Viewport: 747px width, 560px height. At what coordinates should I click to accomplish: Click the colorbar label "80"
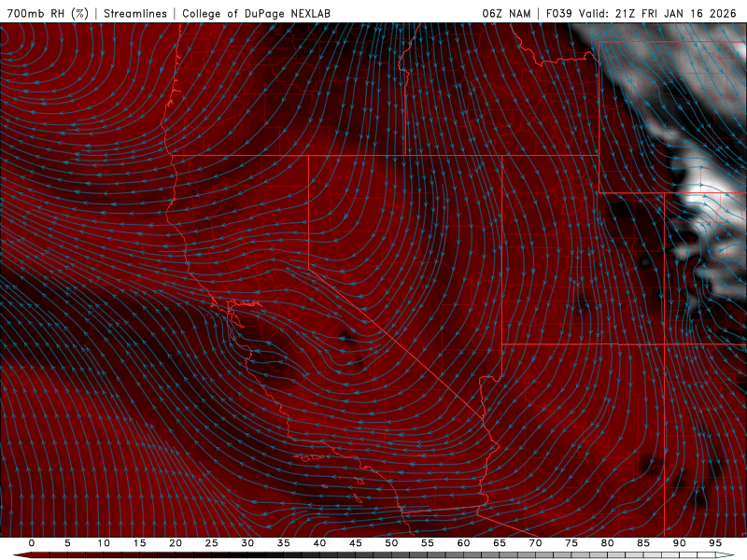(x=607, y=543)
